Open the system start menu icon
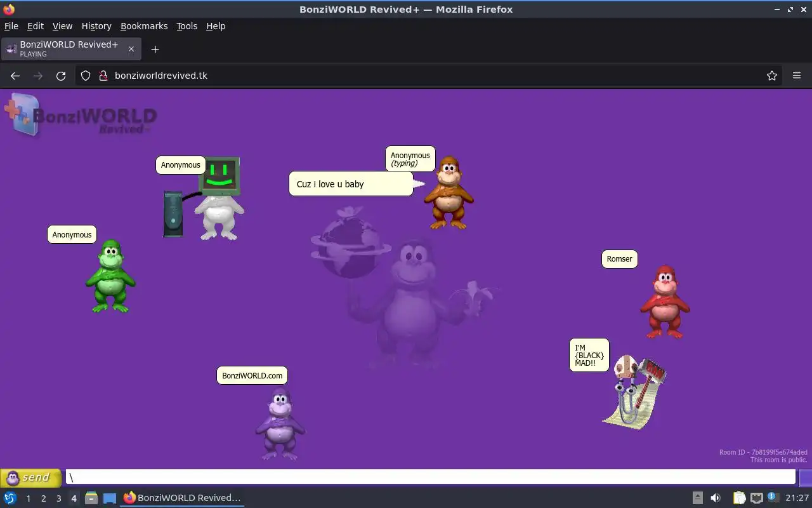 (x=10, y=498)
